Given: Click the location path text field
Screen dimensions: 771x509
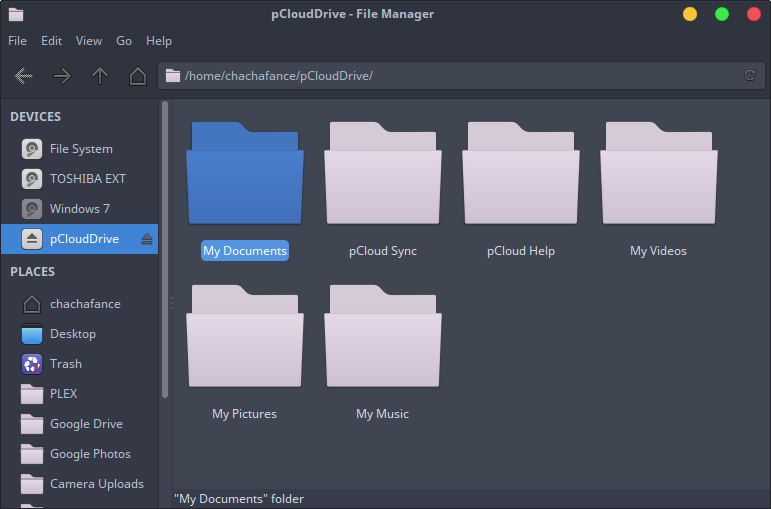Looking at the screenshot, I should 461,76.
